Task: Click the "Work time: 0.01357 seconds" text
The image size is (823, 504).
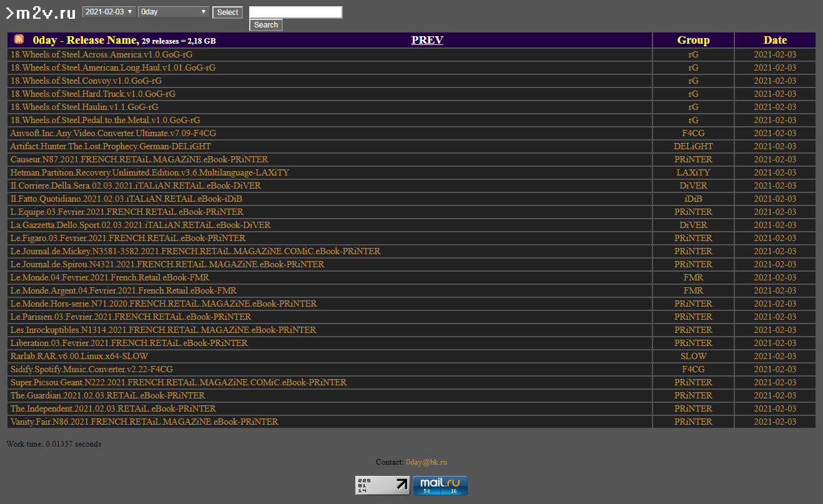Action: pyautogui.click(x=54, y=444)
